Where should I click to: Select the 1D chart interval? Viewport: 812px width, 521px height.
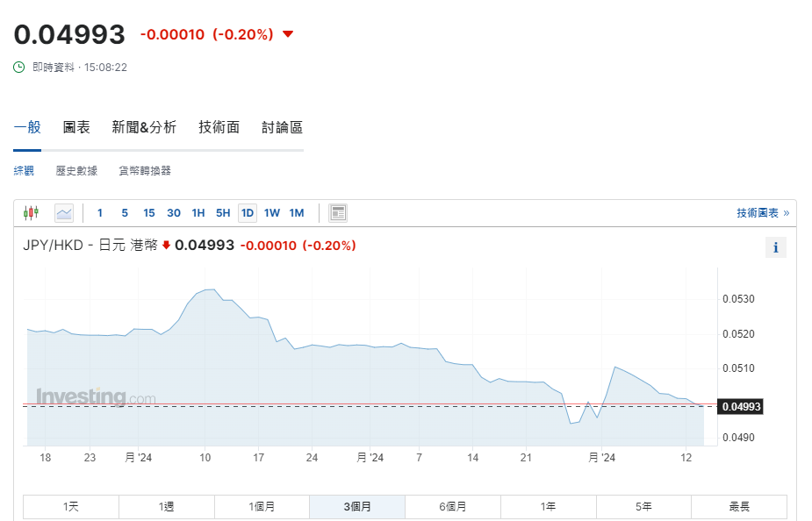[248, 212]
